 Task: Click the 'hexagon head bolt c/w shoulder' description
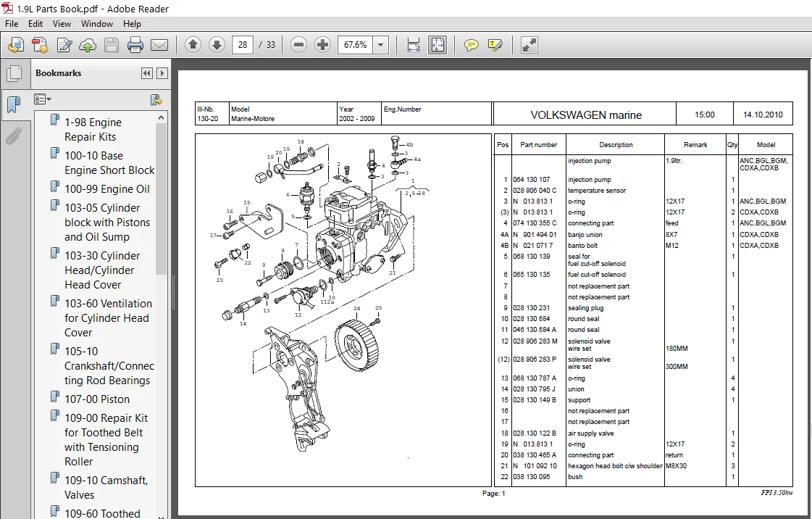615,466
